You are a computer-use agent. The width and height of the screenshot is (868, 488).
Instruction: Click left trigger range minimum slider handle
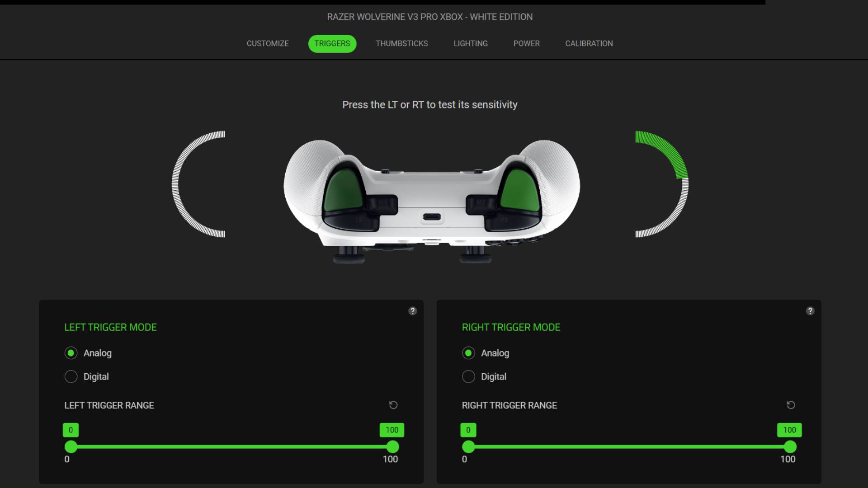[71, 447]
